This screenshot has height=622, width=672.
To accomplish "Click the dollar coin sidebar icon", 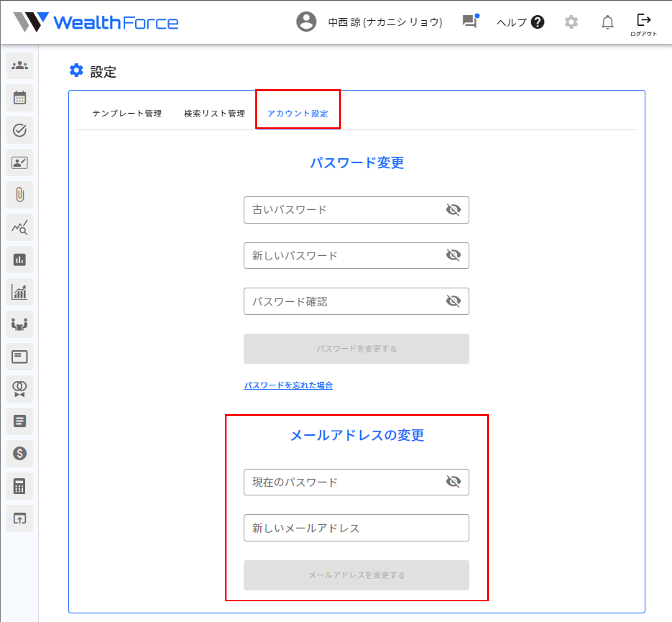I will point(20,453).
